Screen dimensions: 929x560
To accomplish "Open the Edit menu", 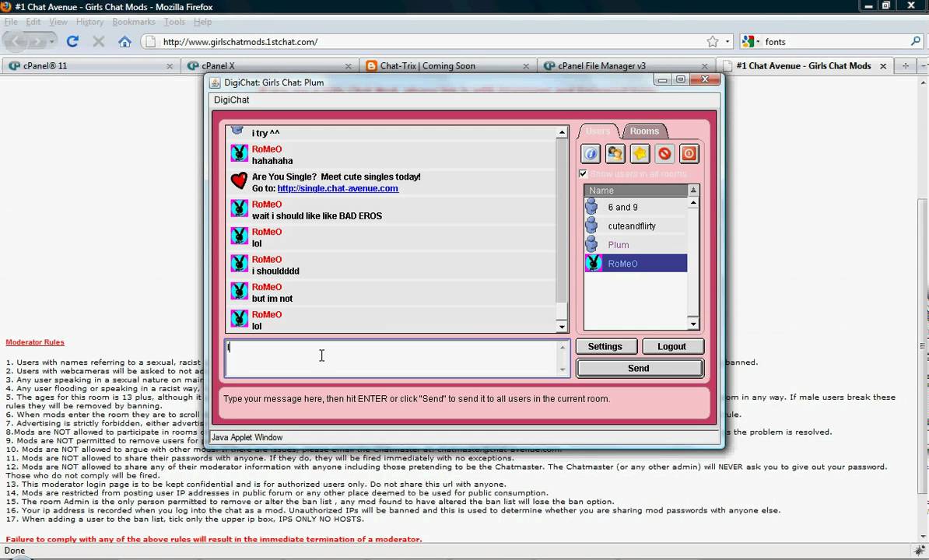I will tap(33, 22).
